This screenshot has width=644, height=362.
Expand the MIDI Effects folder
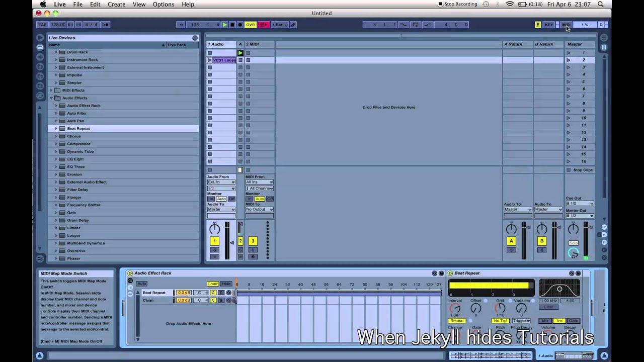pos(51,90)
